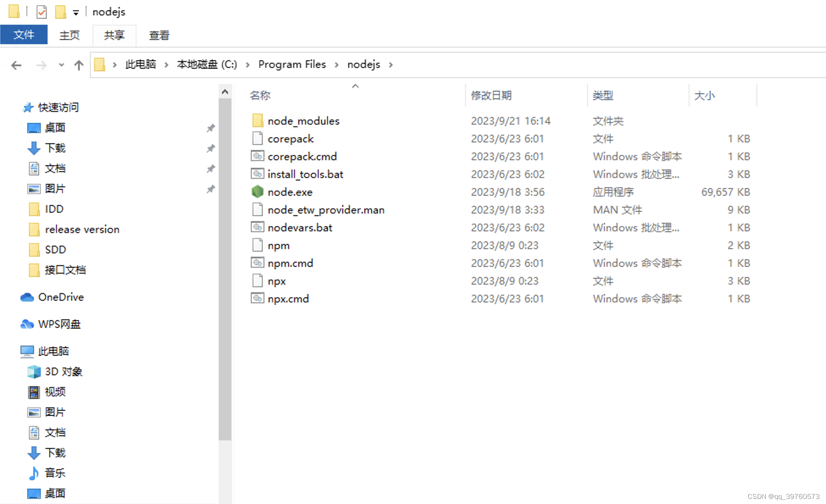This screenshot has height=504, width=826.
Task: Unpin 桌面 using its pin icon
Action: coord(211,128)
